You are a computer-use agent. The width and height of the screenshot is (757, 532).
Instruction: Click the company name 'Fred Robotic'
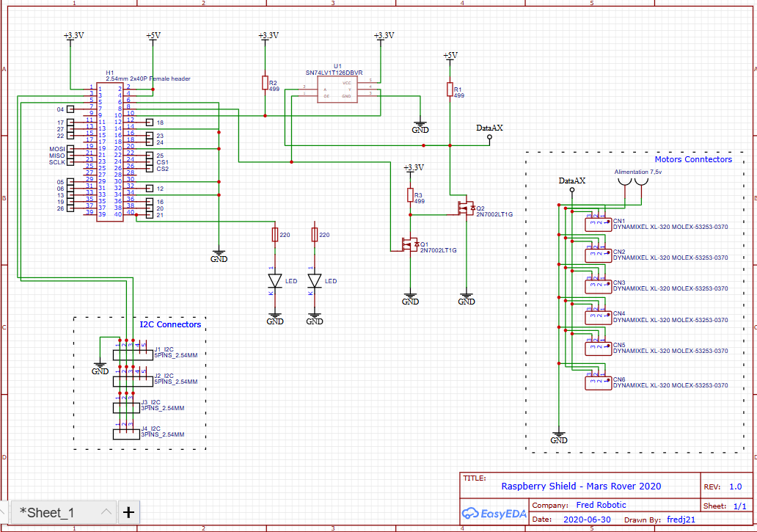(x=601, y=505)
